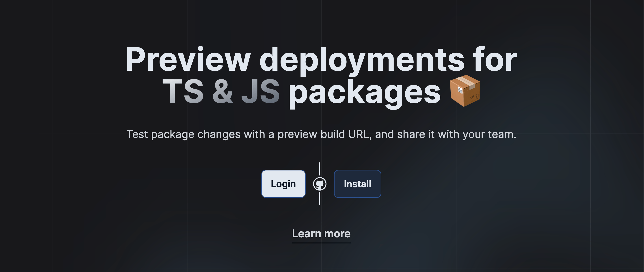The height and width of the screenshot is (272, 644).
Task: Click the 'packages' word in the title
Action: coord(366,92)
